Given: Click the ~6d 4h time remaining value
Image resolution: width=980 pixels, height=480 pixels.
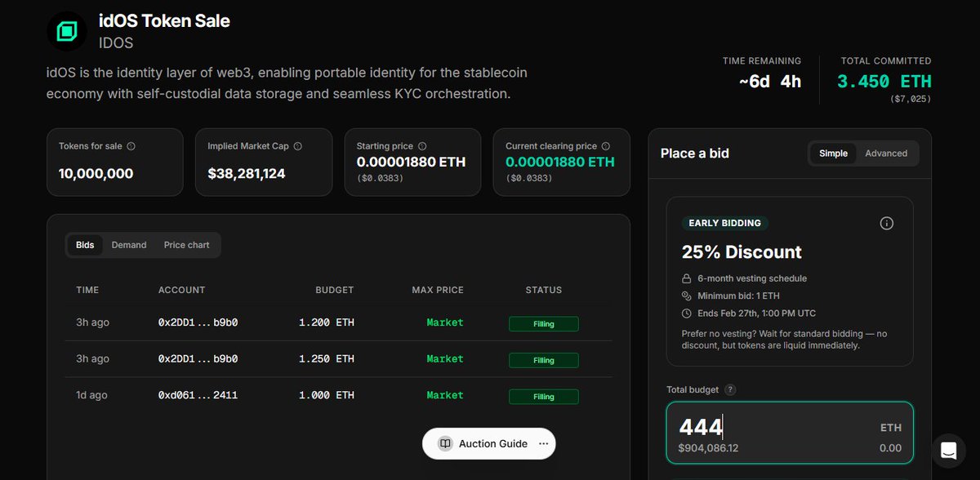Looking at the screenshot, I should pos(770,81).
